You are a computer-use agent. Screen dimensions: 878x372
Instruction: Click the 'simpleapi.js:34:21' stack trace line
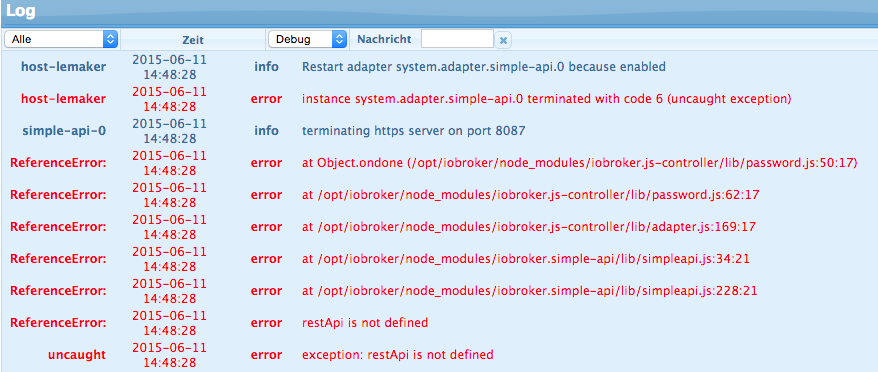526,259
